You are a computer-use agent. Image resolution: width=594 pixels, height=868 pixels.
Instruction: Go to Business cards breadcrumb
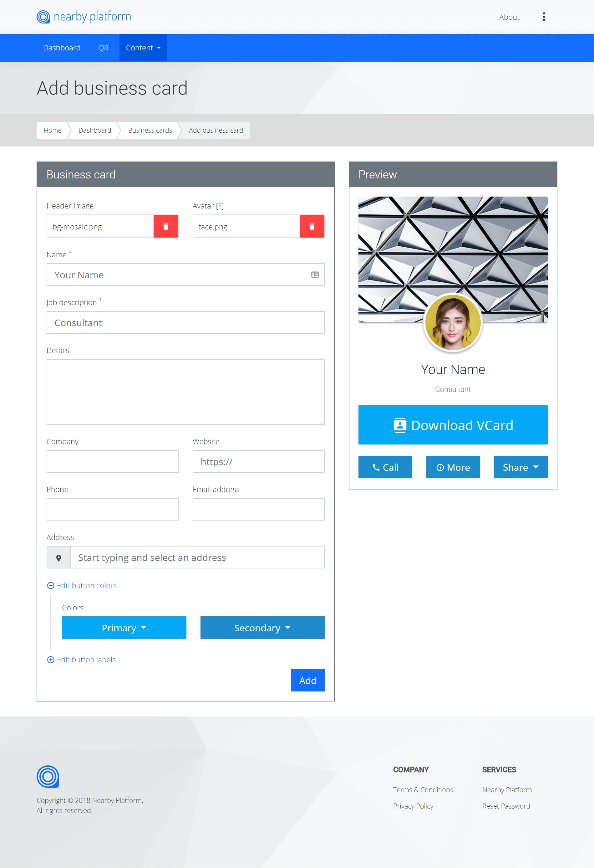[x=150, y=130]
